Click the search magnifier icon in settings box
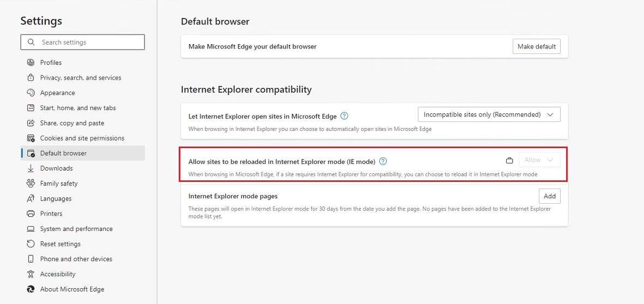Screen dimensions: 644x304 (x=31, y=42)
